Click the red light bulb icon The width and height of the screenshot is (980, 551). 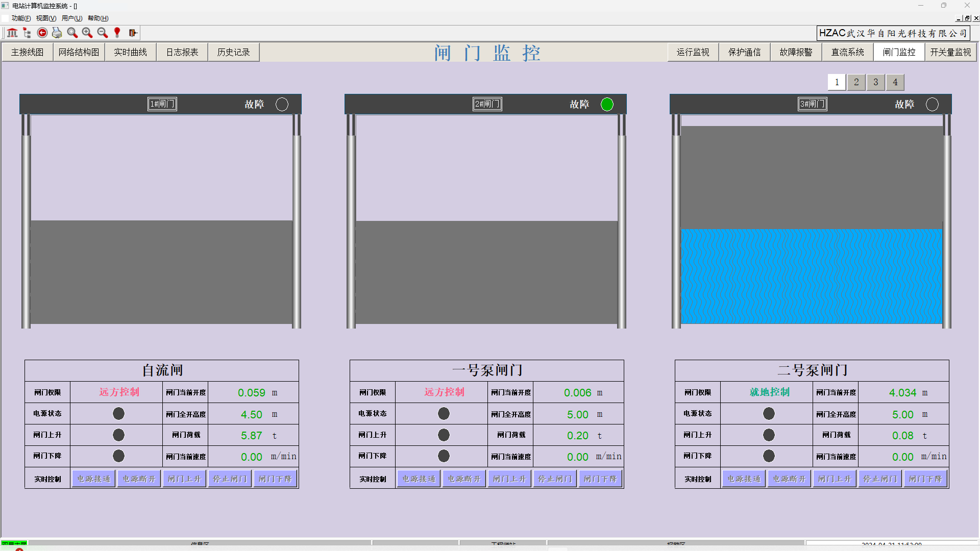tap(117, 33)
